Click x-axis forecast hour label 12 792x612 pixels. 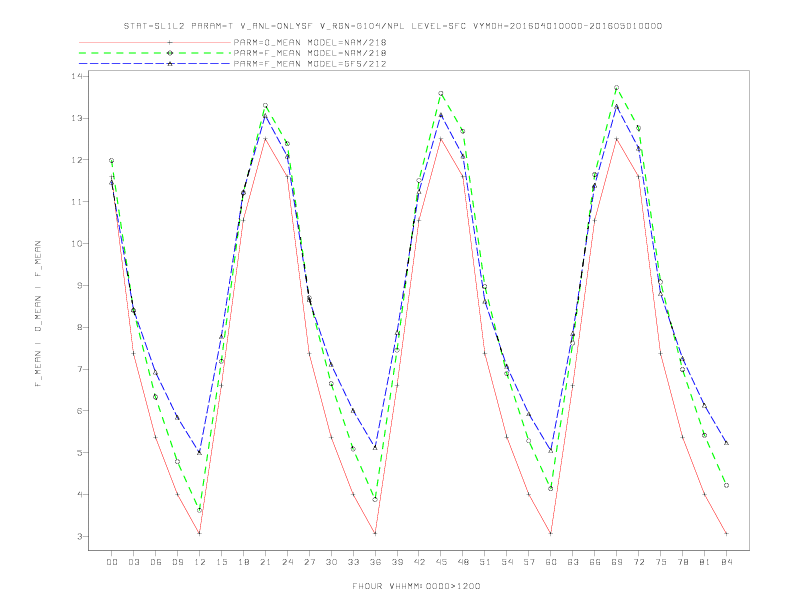pyautogui.click(x=200, y=562)
